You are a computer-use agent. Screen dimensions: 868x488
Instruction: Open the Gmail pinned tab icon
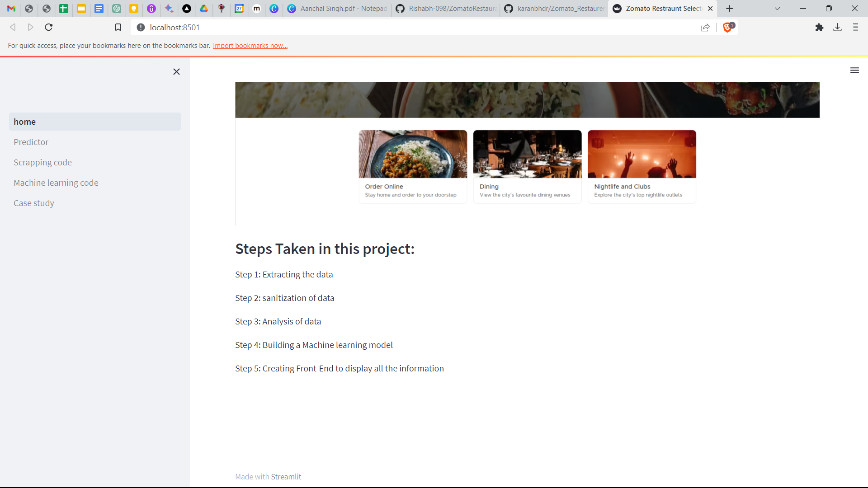(11, 9)
